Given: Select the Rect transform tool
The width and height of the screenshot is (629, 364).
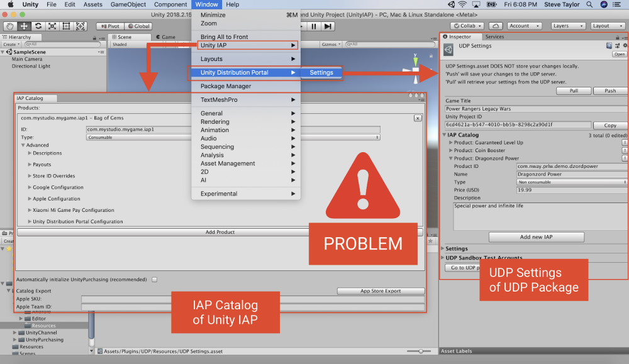Looking at the screenshot, I should click(x=66, y=26).
